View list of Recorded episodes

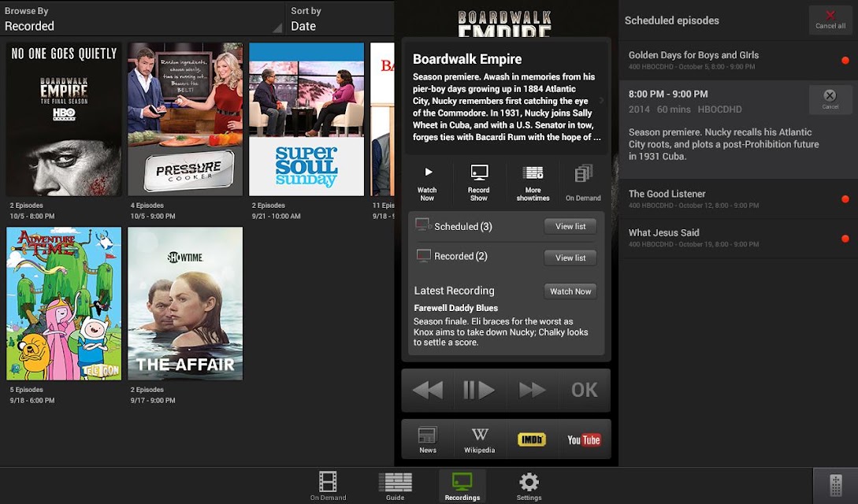click(x=570, y=258)
